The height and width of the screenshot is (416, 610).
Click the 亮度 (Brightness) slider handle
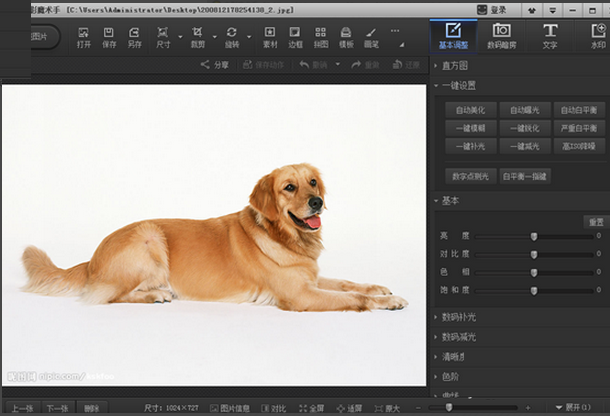tap(534, 236)
